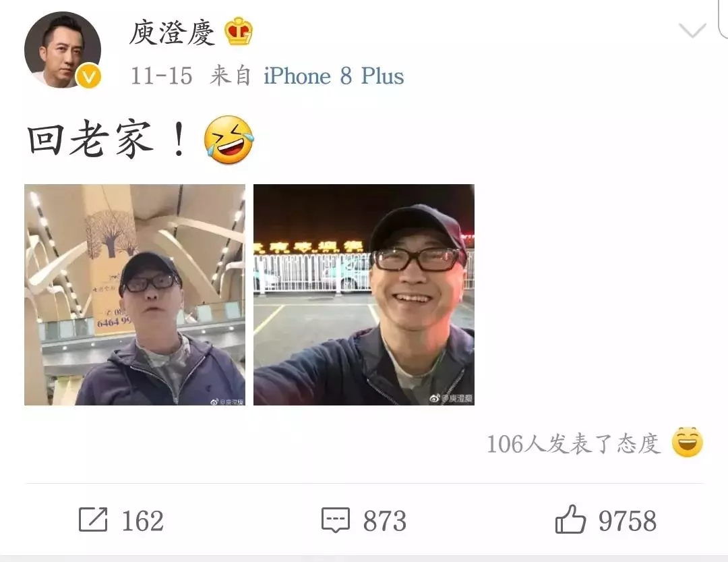
Task: Click the comment count 873
Action: [384, 521]
